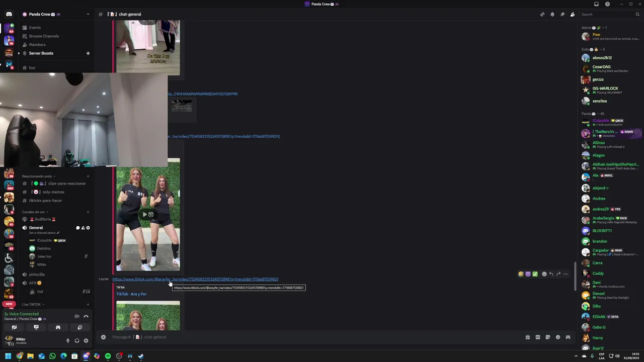This screenshot has height=362, width=644.
Task: Open the clips-para-reaccionar channel
Action: (55, 184)
